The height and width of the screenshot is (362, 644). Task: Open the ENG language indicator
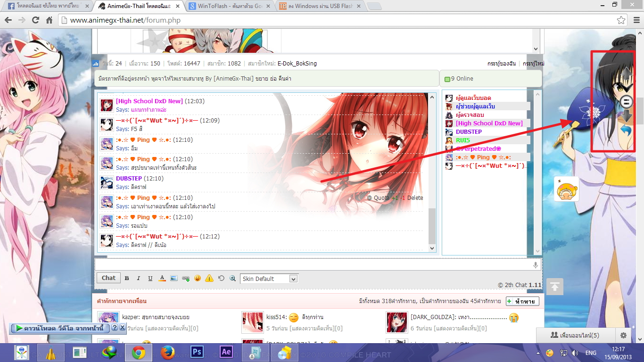click(x=591, y=353)
